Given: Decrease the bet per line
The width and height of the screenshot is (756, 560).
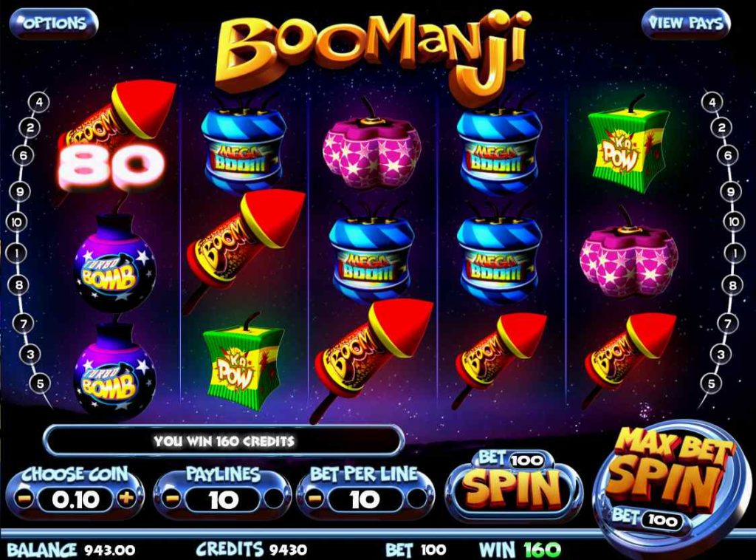Looking at the screenshot, I should (315, 499).
